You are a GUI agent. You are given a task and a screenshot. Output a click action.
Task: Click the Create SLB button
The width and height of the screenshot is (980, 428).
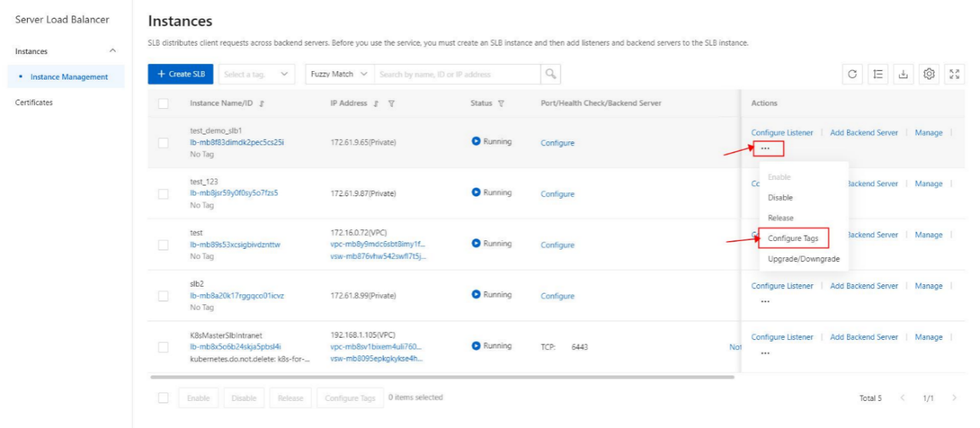coord(181,74)
